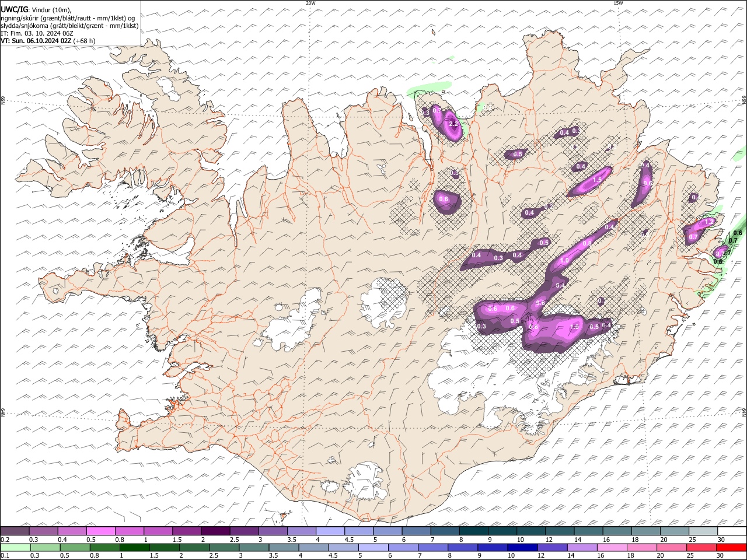
Task: Click the UWC/IG Vindur (10m) title line
Action: click(x=36, y=10)
